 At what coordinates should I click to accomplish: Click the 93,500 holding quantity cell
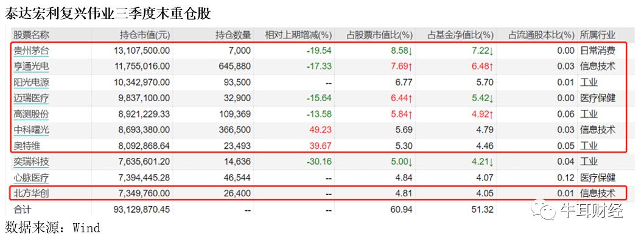[x=238, y=82]
